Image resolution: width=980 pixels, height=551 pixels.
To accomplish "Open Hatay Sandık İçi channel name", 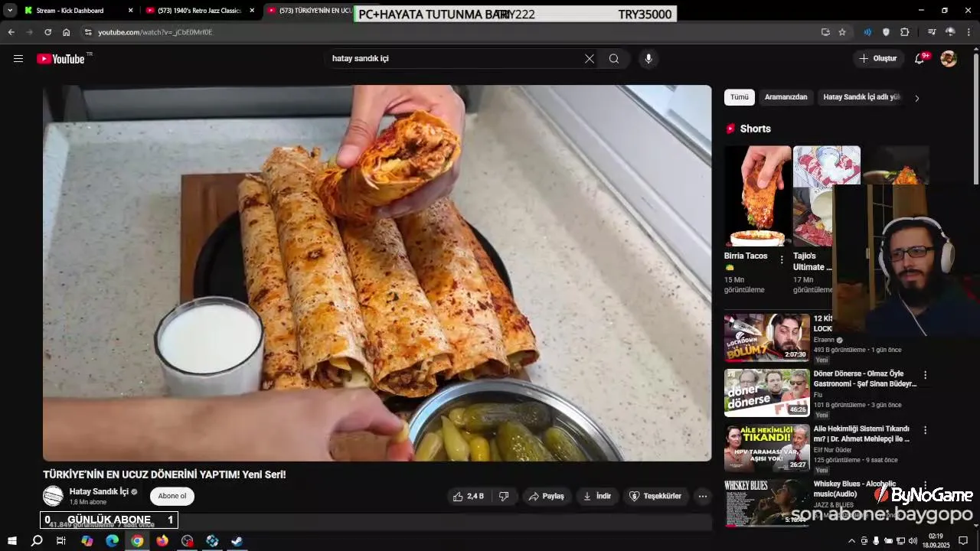I will coord(99,492).
